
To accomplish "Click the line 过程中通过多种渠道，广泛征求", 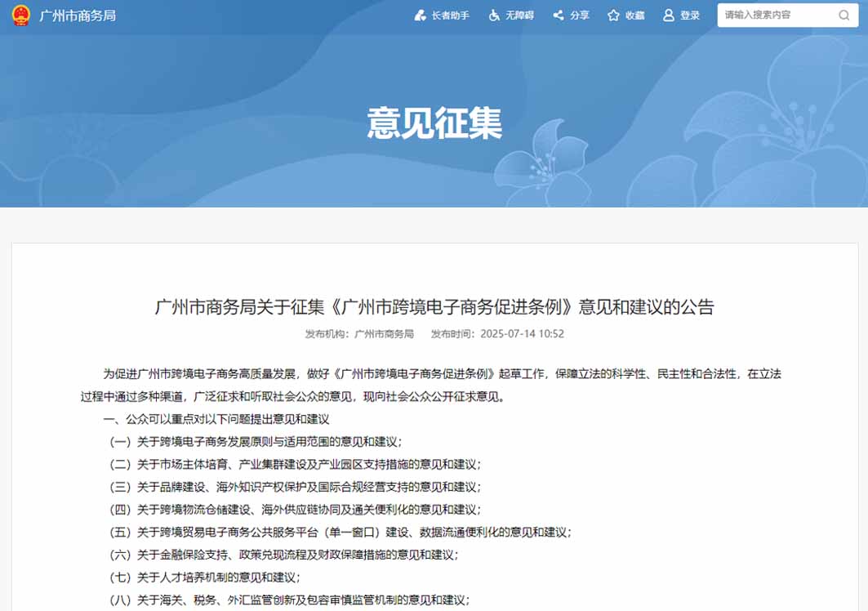I will [x=293, y=397].
